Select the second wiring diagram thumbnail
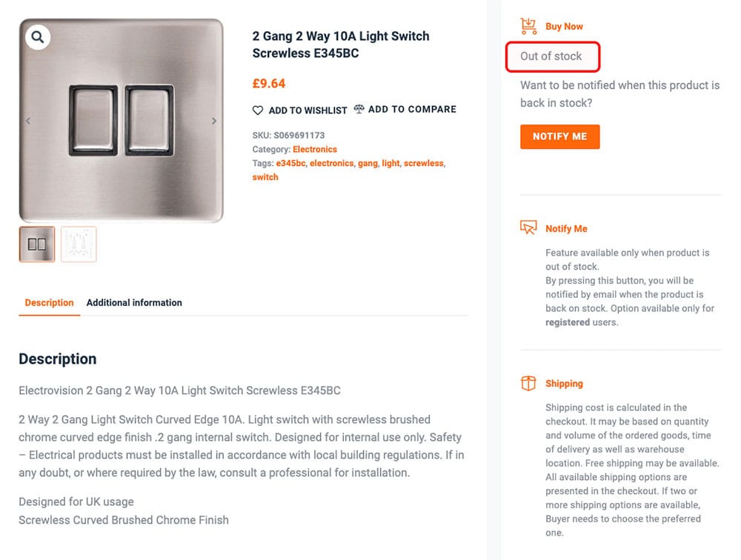The height and width of the screenshot is (560, 741). (x=79, y=244)
